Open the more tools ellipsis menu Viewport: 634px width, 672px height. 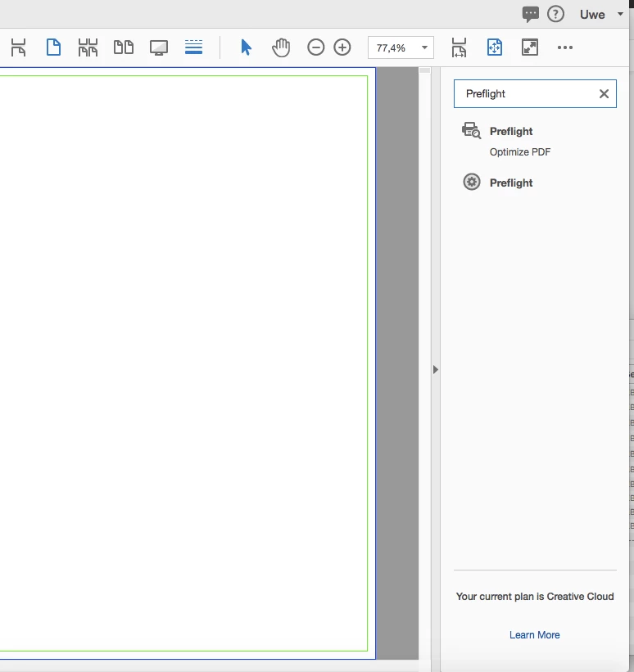coord(565,47)
